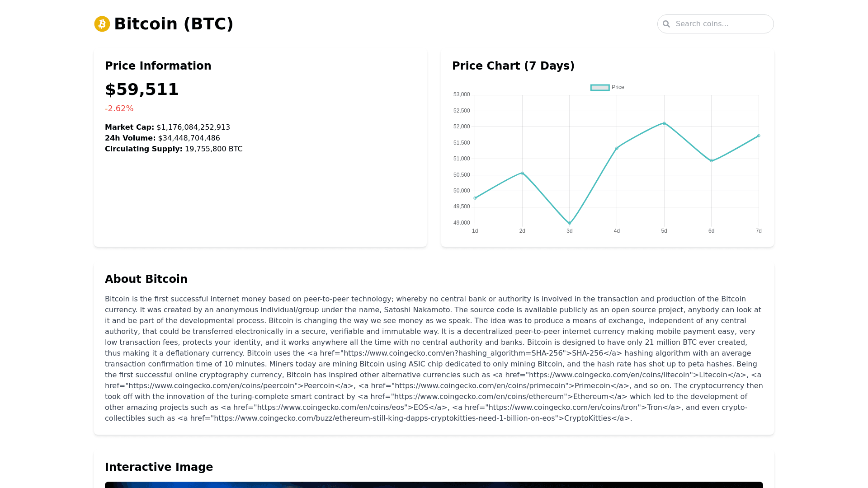Click the $59,511 price value

pos(142,89)
